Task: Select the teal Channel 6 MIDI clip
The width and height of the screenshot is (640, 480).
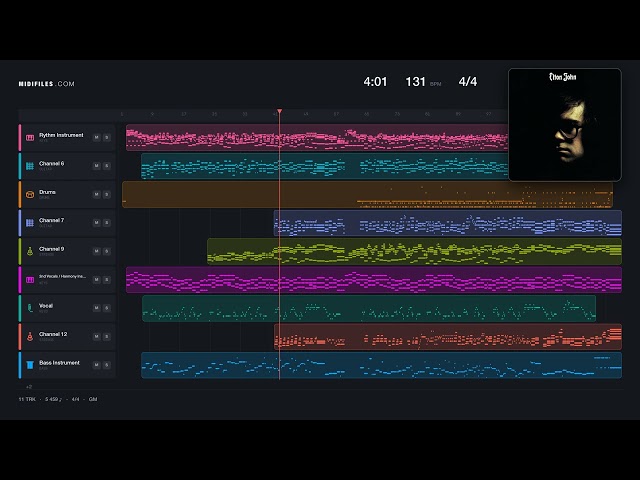Action: 324,166
